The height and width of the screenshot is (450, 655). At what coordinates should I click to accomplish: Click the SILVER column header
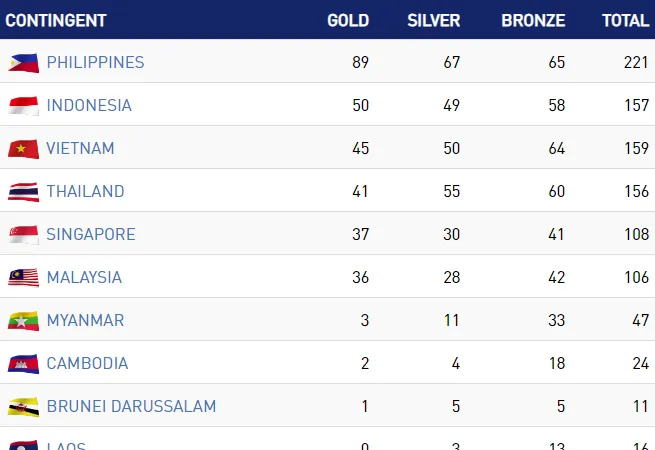point(434,20)
